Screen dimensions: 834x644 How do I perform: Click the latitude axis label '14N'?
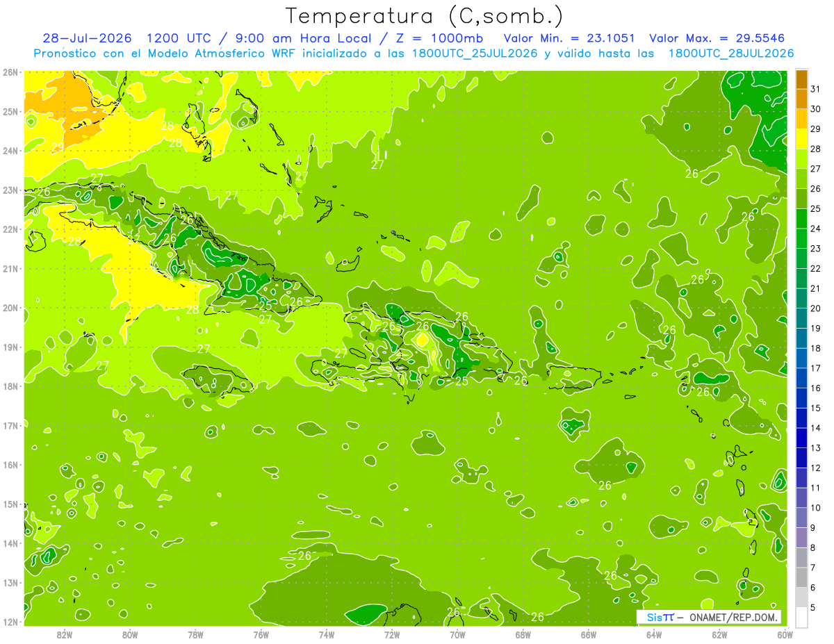tap(10, 543)
